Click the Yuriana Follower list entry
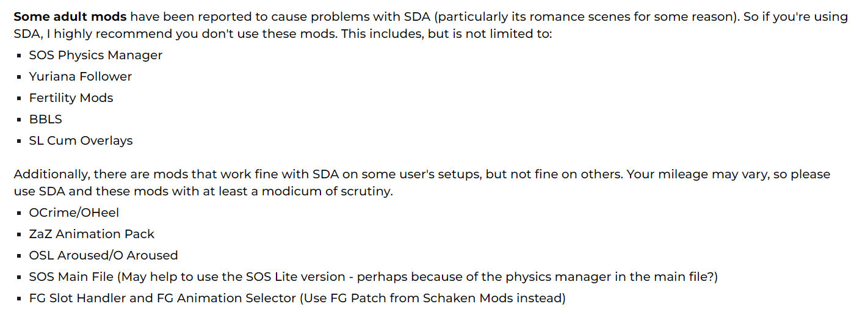The image size is (868, 312). coord(81,76)
